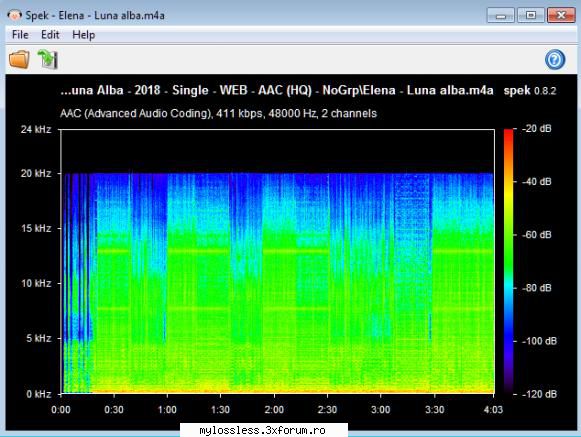The image size is (581, 437).
Task: Open the Help menu
Action: point(83,35)
